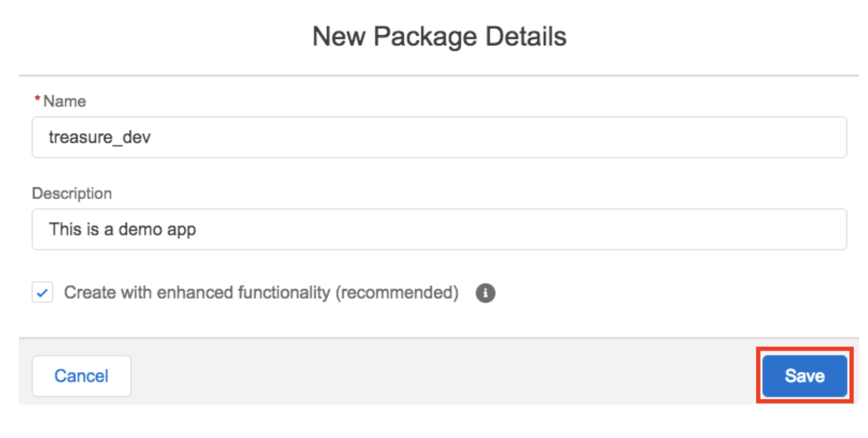Image resolution: width=868 pixels, height=438 pixels.
Task: Click the blue 'Cancel' text
Action: point(82,376)
